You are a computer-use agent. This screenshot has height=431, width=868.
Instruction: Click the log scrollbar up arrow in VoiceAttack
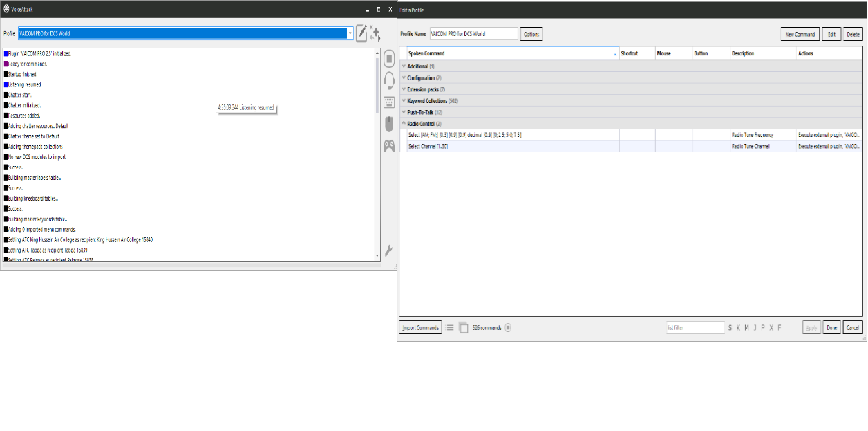(377, 53)
